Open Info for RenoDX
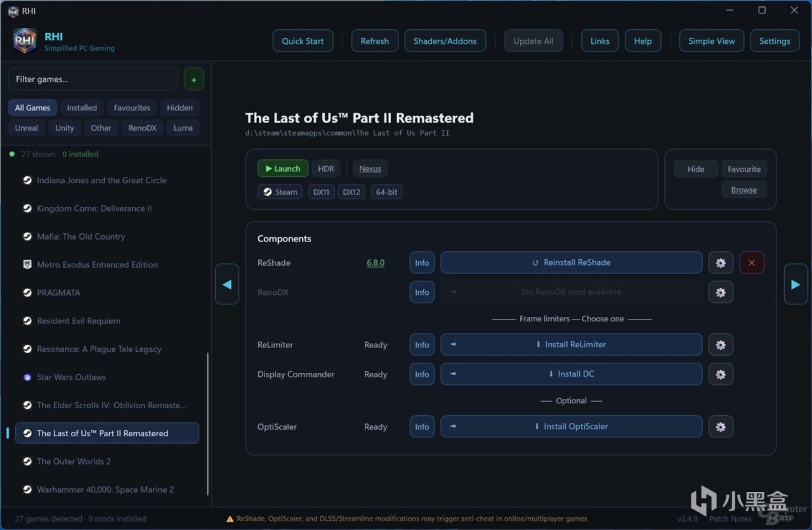 (422, 292)
